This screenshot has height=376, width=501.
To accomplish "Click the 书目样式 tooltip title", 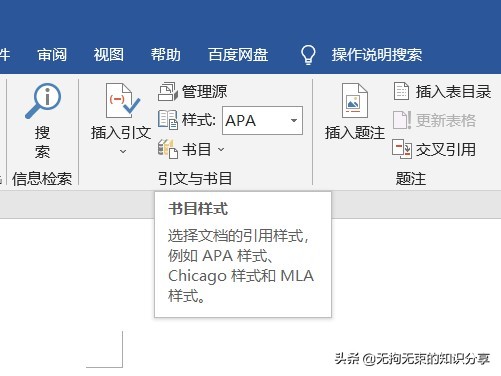I will pyautogui.click(x=198, y=209).
